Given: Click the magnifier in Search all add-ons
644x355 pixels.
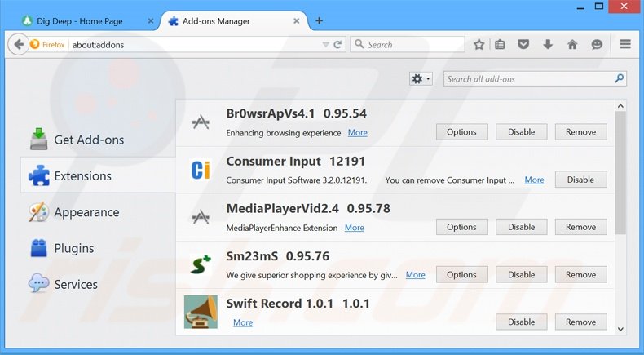Looking at the screenshot, I should coord(620,78).
